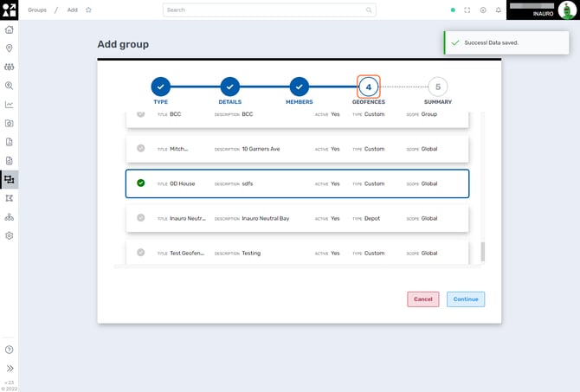Open the document report icon
580x392 pixels.
[10, 142]
